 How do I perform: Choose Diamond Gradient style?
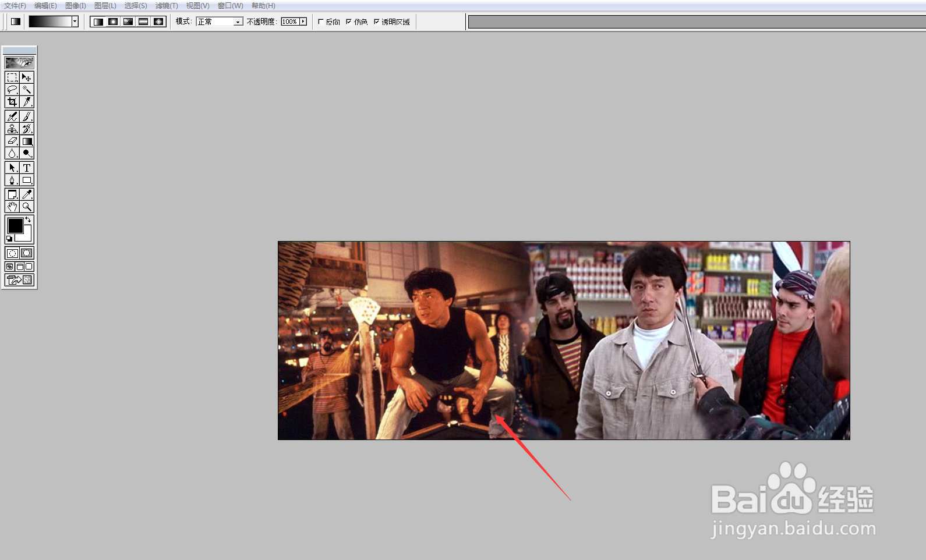tap(159, 22)
